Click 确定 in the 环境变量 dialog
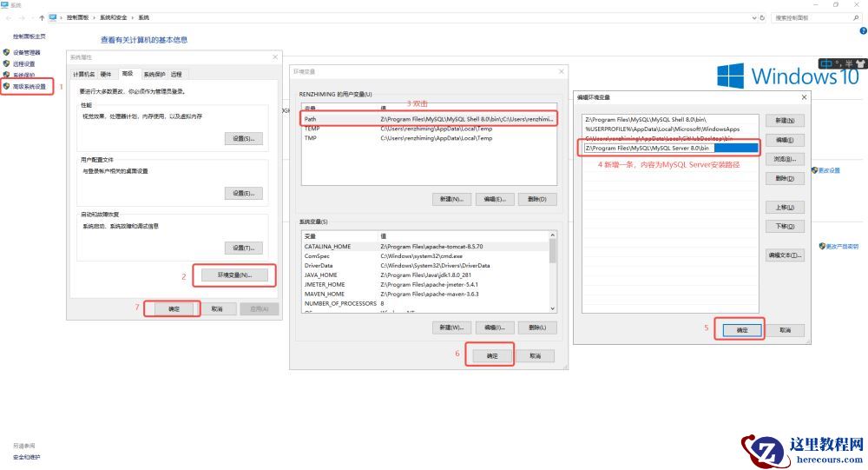The height and width of the screenshot is (470, 868). (x=492, y=356)
